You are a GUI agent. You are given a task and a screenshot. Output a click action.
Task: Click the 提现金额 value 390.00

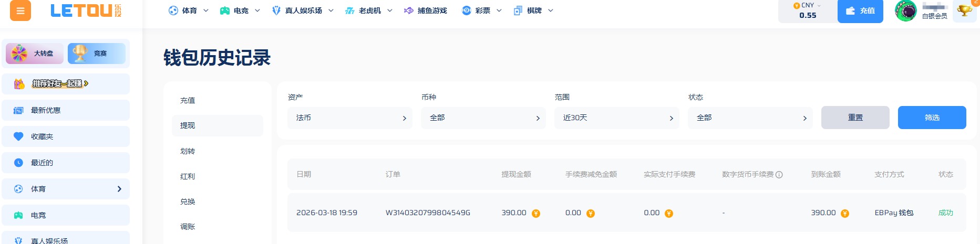click(x=514, y=213)
